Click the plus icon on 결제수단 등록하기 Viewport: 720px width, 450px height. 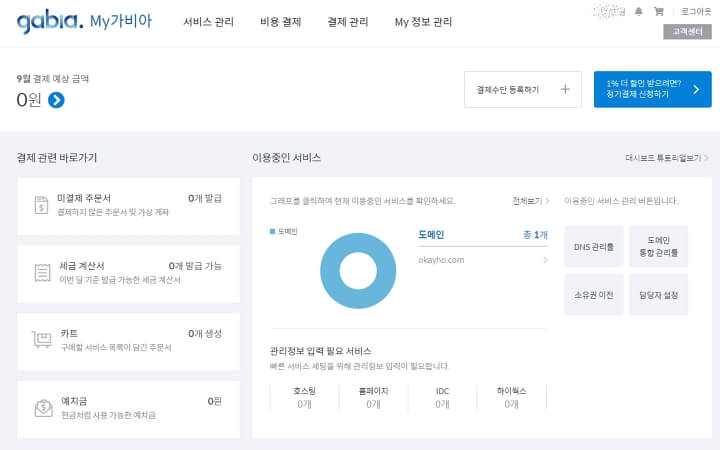pos(565,89)
